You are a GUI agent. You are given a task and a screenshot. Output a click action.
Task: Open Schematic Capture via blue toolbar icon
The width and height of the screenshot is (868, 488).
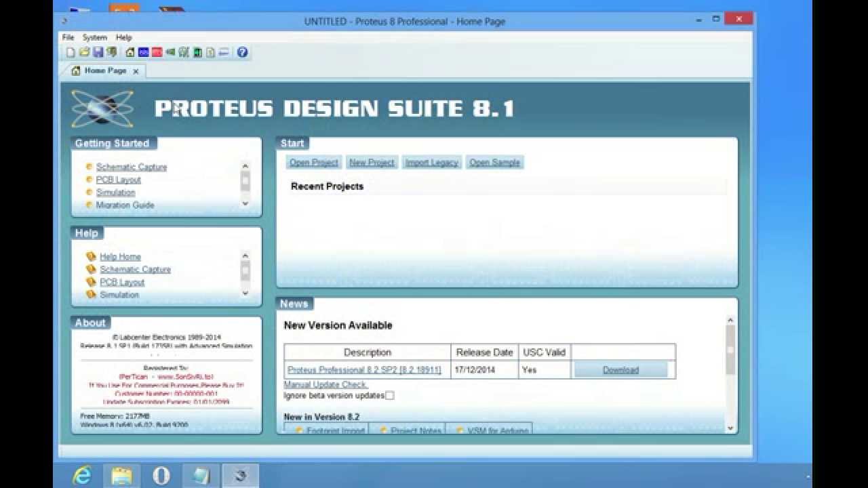coord(144,52)
